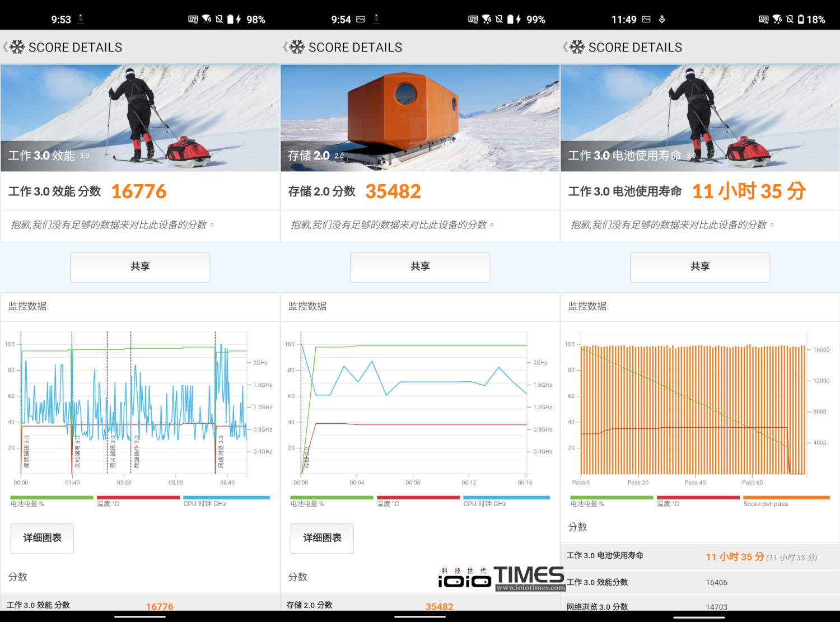Tap the low battery icon beside 18%
Image resolution: width=840 pixels, height=622 pixels.
click(801, 19)
